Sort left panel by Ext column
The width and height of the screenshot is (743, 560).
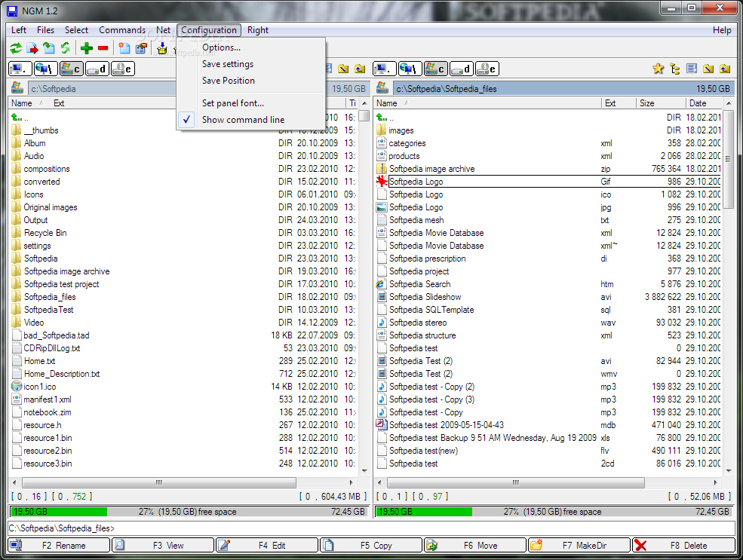click(59, 103)
